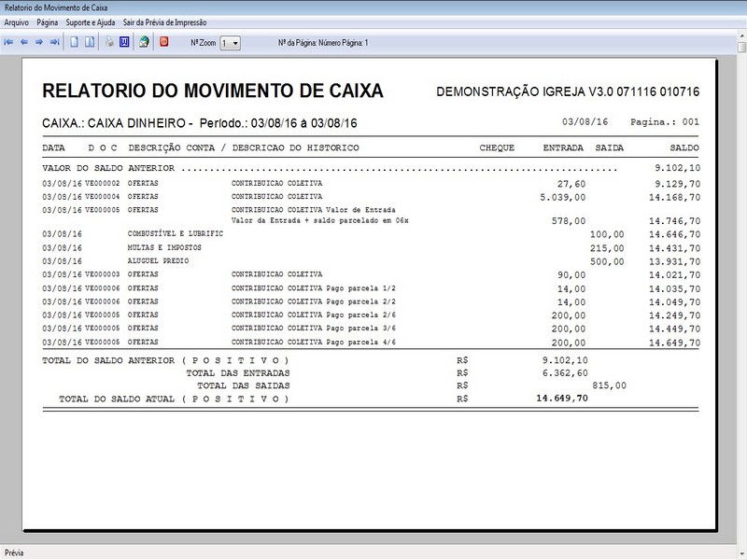Click the saida value 215,00

coord(607,248)
